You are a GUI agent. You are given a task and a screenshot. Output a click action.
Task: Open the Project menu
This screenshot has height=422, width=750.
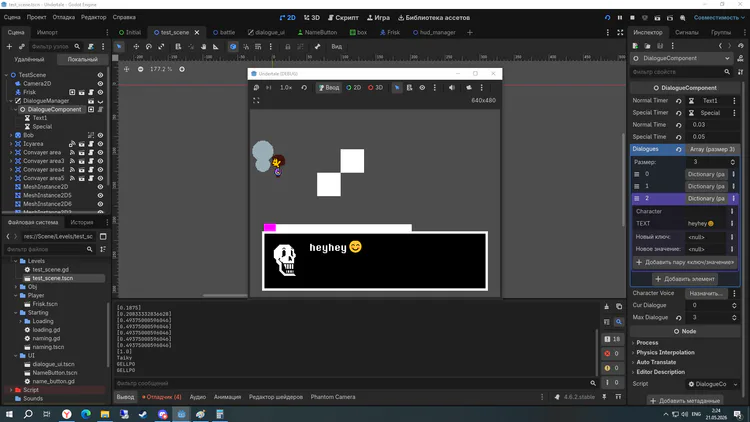[36, 17]
